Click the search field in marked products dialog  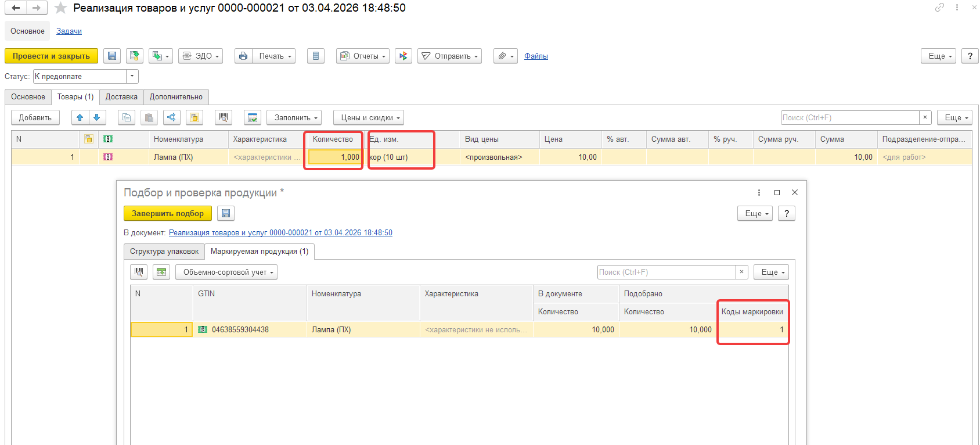pyautogui.click(x=666, y=272)
